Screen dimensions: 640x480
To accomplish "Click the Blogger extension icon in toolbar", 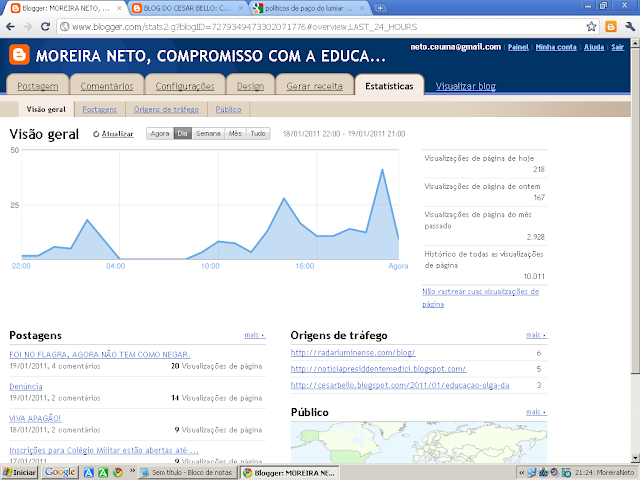I will (611, 27).
